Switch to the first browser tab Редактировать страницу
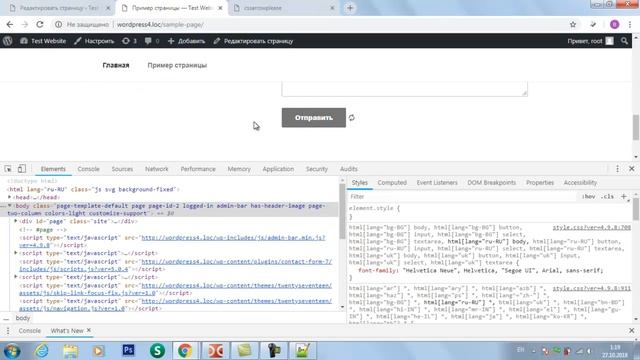 (x=60, y=8)
